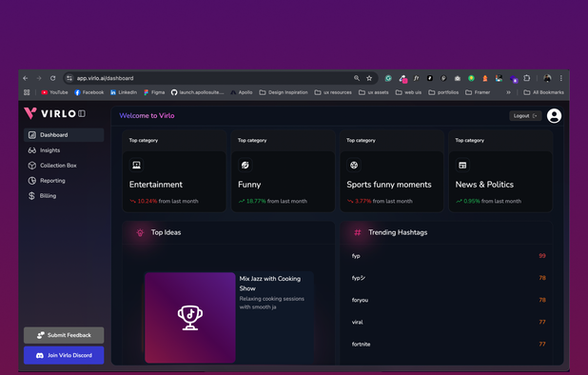Click the Top Ideas lightbulb icon
The image size is (588, 375).
click(x=140, y=232)
